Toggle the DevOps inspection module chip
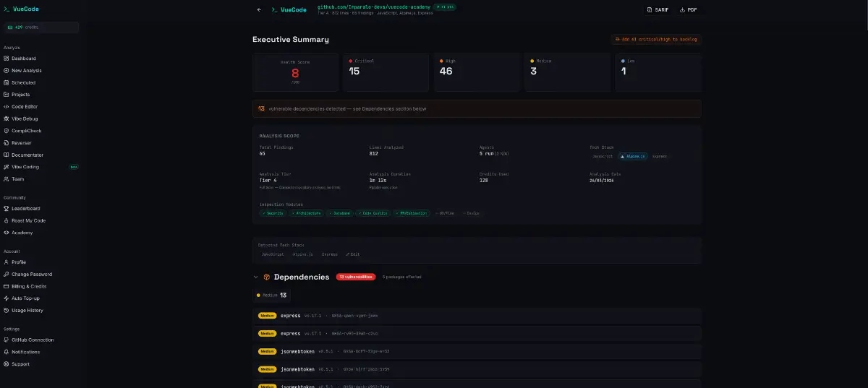The height and width of the screenshot is (388, 868). [x=472, y=213]
